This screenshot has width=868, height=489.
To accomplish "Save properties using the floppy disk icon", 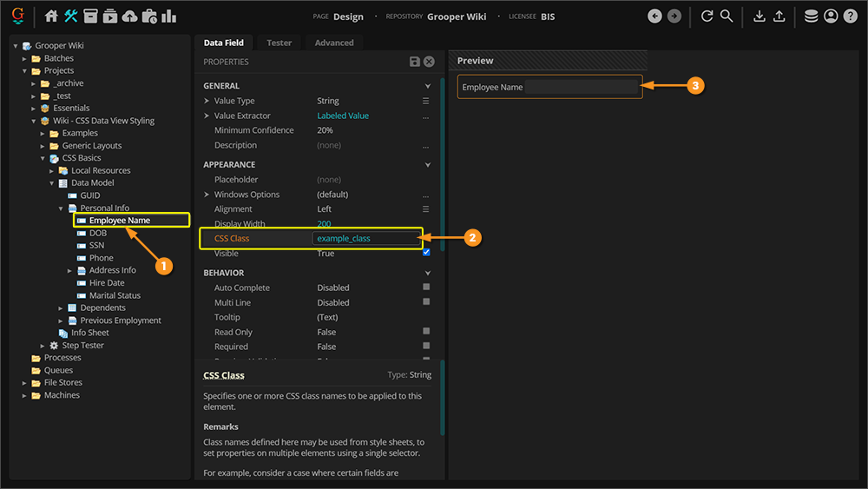I will (x=415, y=62).
